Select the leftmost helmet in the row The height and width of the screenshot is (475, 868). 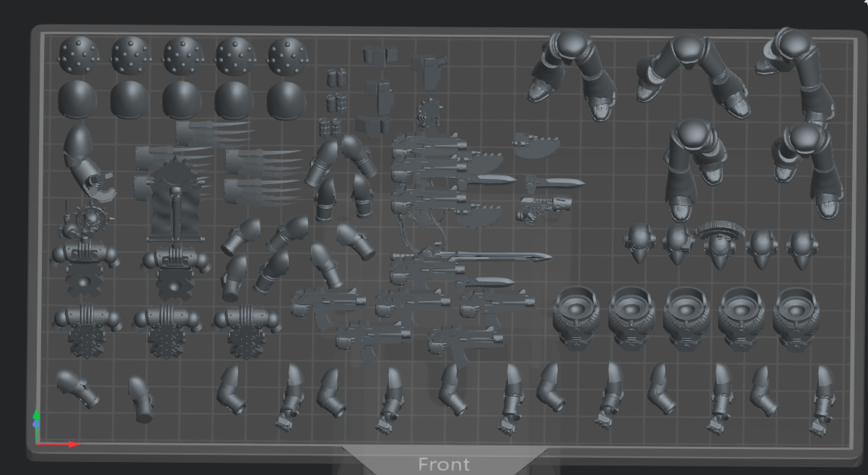(640, 243)
